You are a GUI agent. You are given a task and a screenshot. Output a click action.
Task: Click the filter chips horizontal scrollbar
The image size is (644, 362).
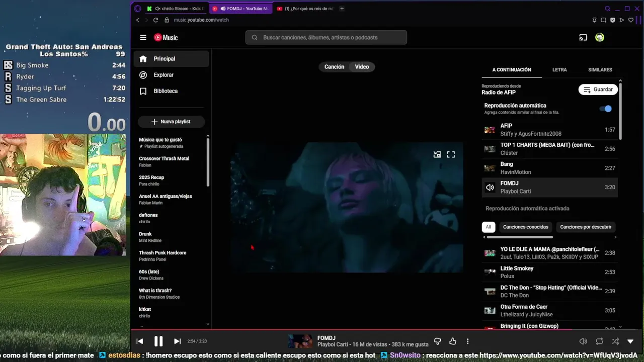[520, 237]
